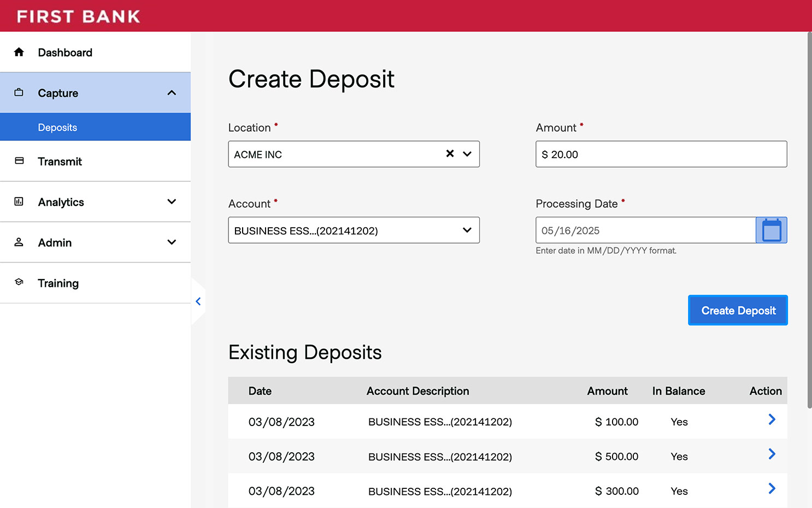Viewport: 812px width, 508px height.
Task: Click the $ 500.00 amount cell
Action: pyautogui.click(x=616, y=456)
